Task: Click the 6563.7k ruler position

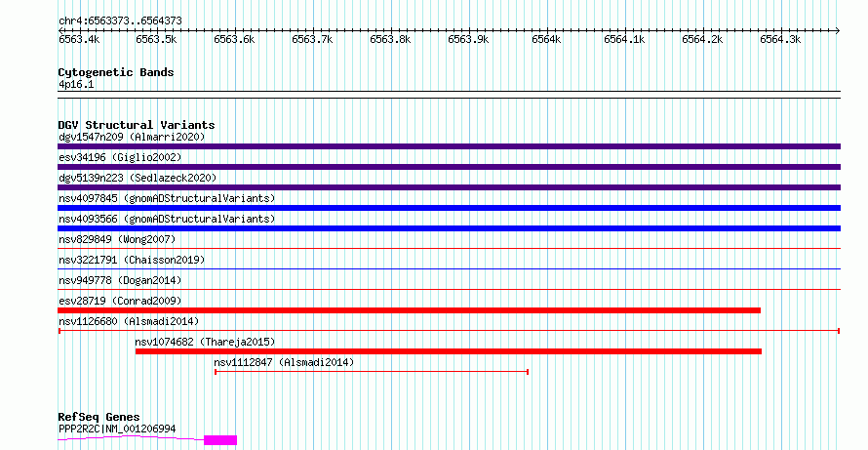Action: [313, 39]
